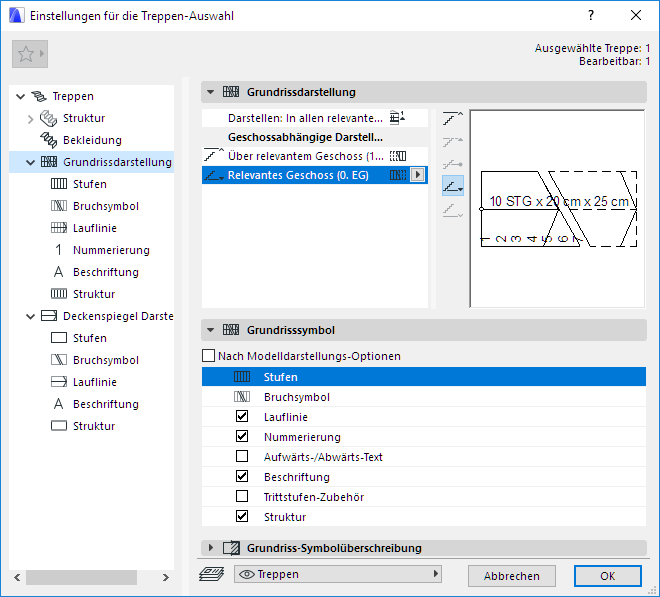Select the Stufen row in Grundrisssymbol list
Viewport: 660px width, 597px height.
(x=424, y=377)
